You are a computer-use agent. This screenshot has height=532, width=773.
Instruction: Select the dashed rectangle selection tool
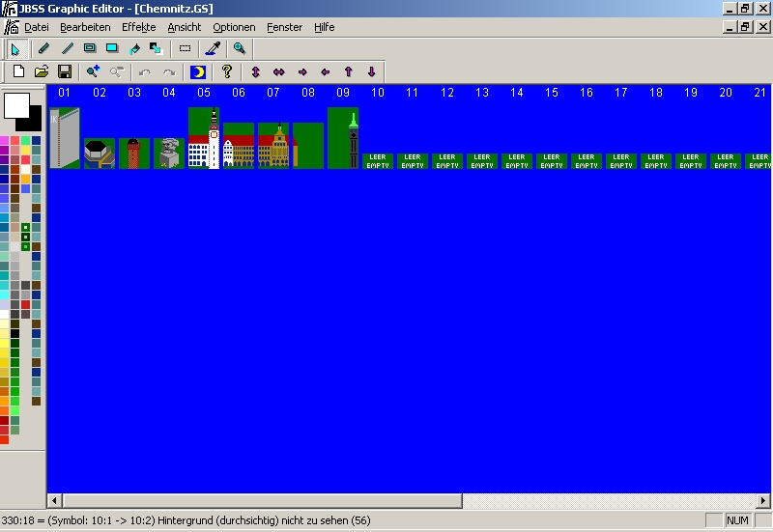186,48
